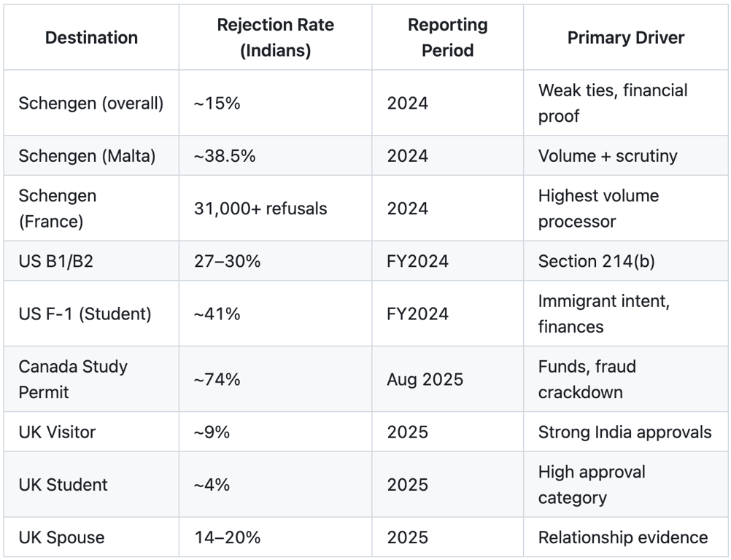Select the UK Visitor destination cell
Screen dimensions: 731x560
click(x=91, y=432)
